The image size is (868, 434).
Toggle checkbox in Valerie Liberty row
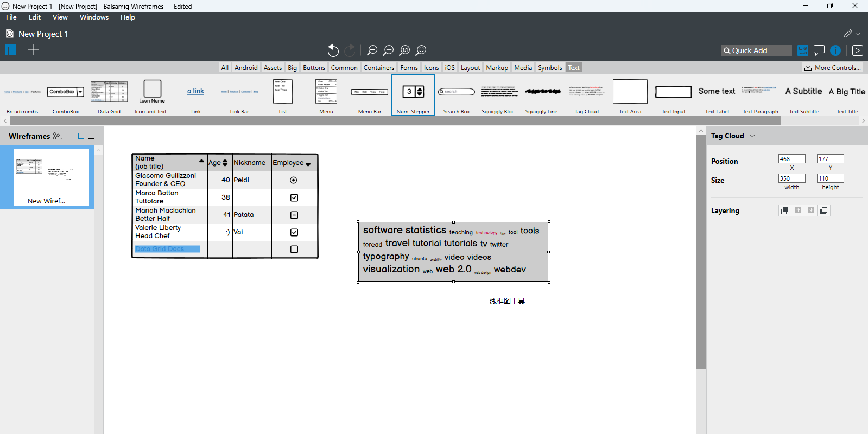[294, 232]
